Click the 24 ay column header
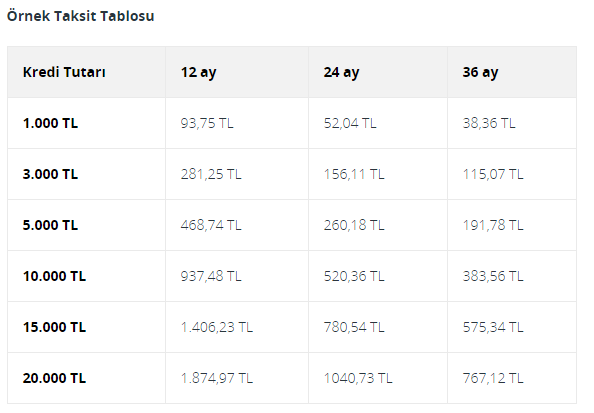 pyautogui.click(x=341, y=72)
